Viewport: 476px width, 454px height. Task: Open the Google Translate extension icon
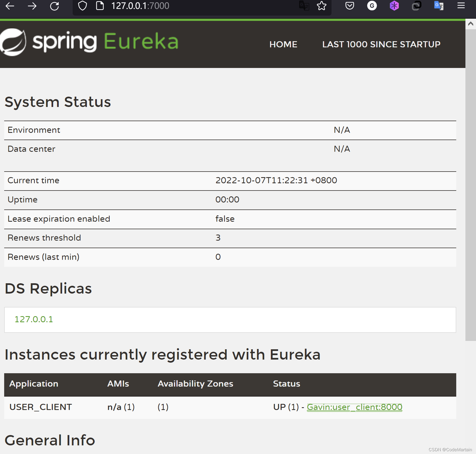439,6
